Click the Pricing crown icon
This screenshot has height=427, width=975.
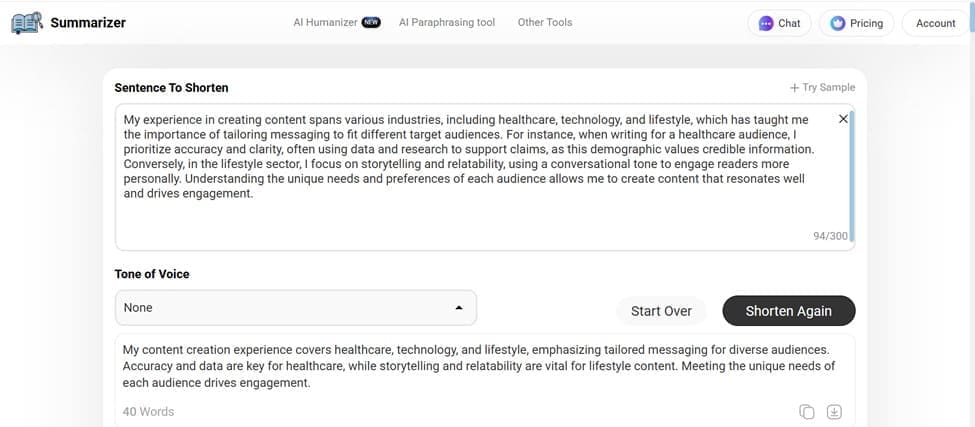pyautogui.click(x=838, y=23)
